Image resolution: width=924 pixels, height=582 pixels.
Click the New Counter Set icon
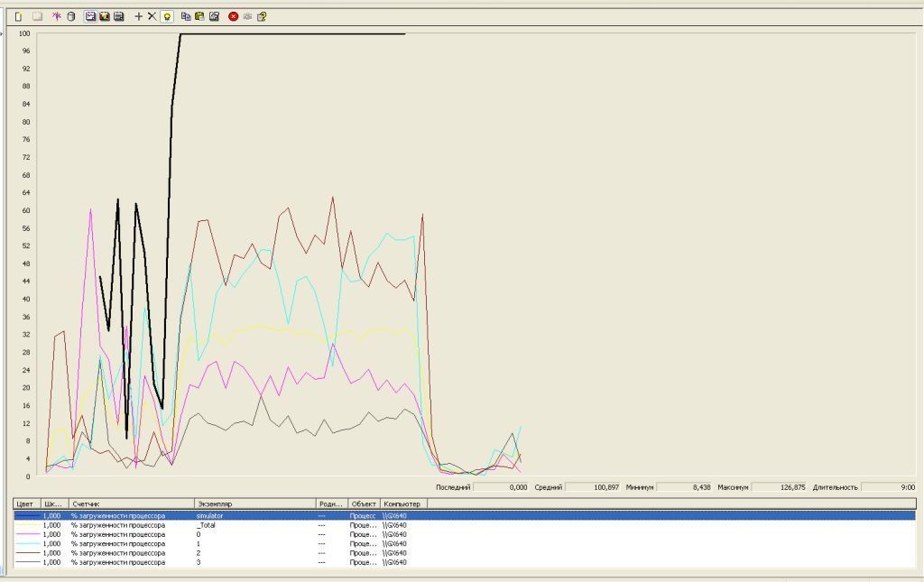[x=18, y=16]
